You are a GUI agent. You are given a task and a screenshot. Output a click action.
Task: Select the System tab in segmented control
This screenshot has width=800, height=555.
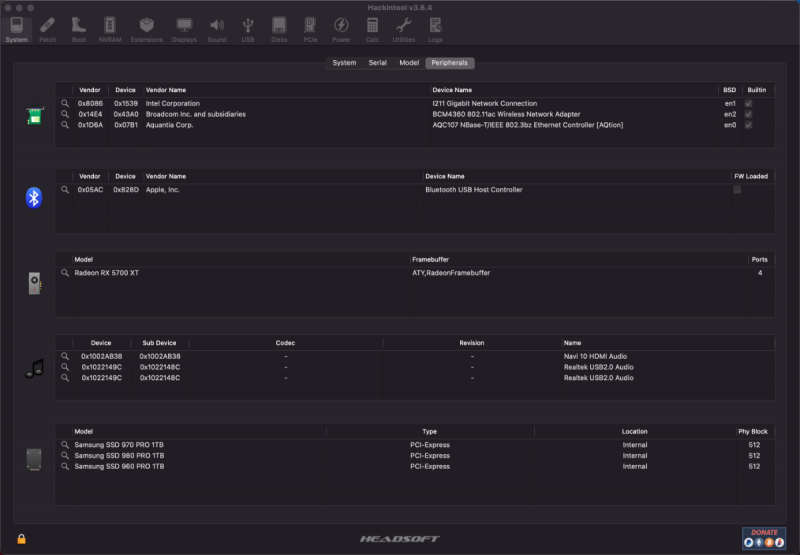coord(344,63)
